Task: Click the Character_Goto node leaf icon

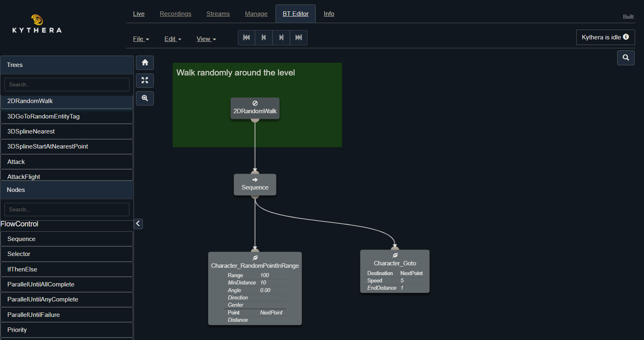Action: (x=395, y=256)
